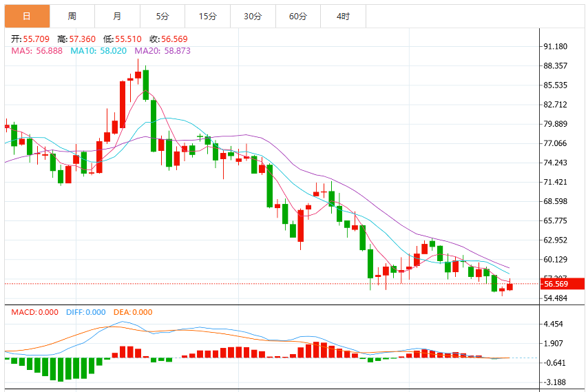Click the MA10 58.020 indicator label
This screenshot has height=392, width=588.
98,51
